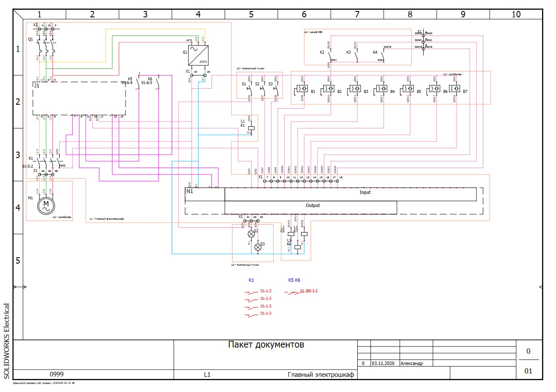
Task: Pick the K5 contact near J1
Action: click(138, 81)
